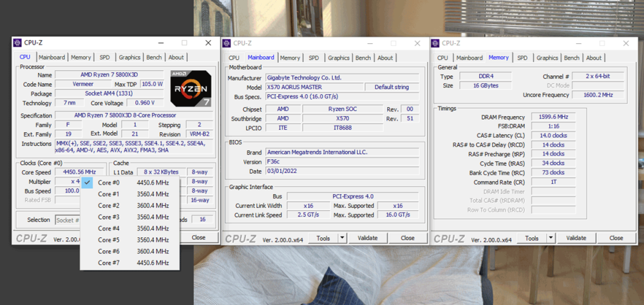
Task: Click the DRAM Frequency value 1599.6 MHz
Action: click(x=553, y=117)
